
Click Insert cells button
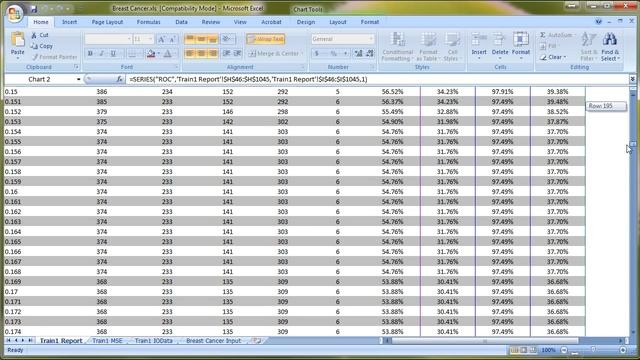[x=479, y=46]
